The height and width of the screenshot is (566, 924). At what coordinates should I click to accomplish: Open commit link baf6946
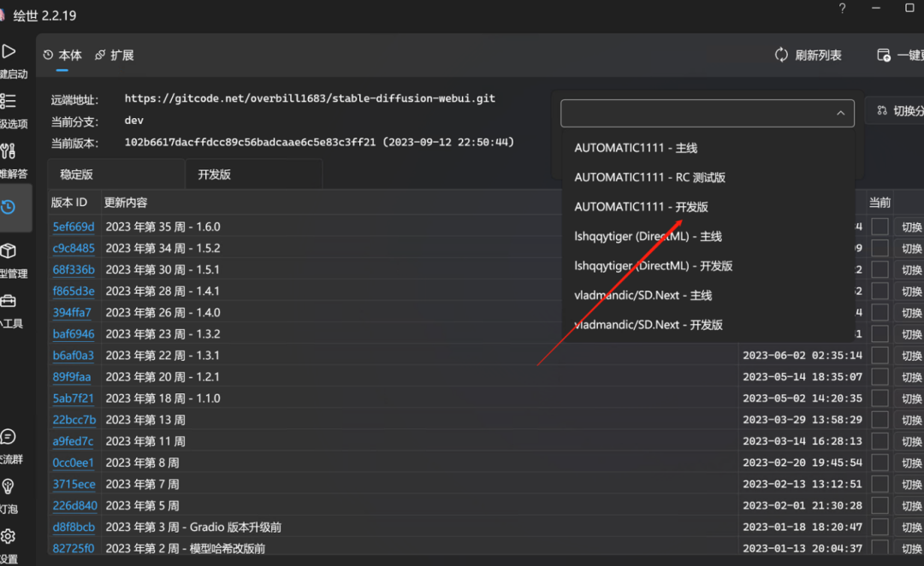(74, 334)
